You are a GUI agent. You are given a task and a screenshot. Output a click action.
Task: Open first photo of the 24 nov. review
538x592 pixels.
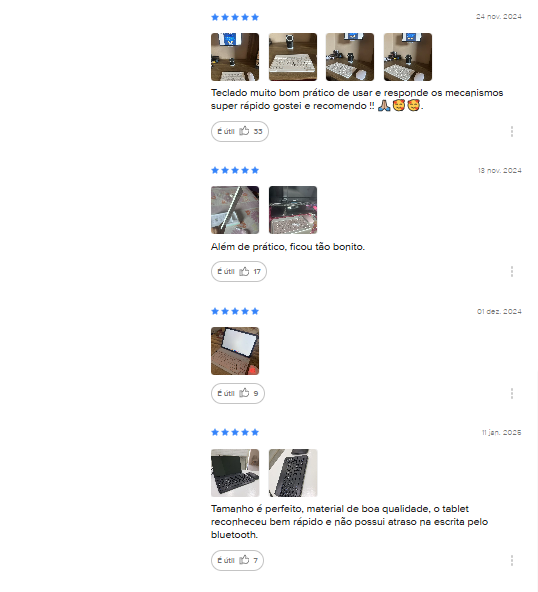click(x=235, y=57)
